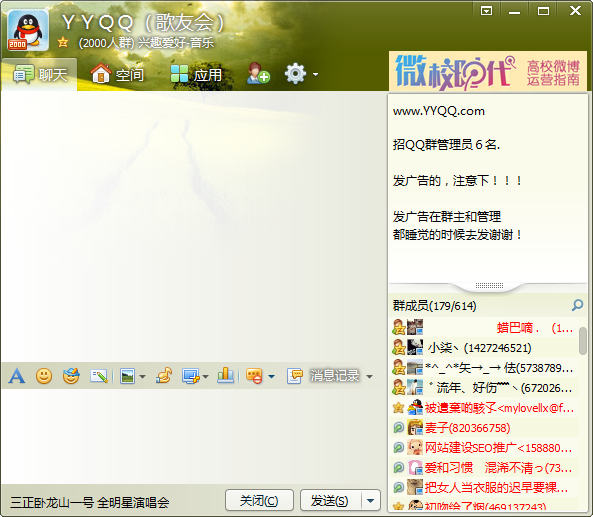The width and height of the screenshot is (593, 517).
Task: Select member 蜡巴嘀 in the list
Action: point(484,328)
